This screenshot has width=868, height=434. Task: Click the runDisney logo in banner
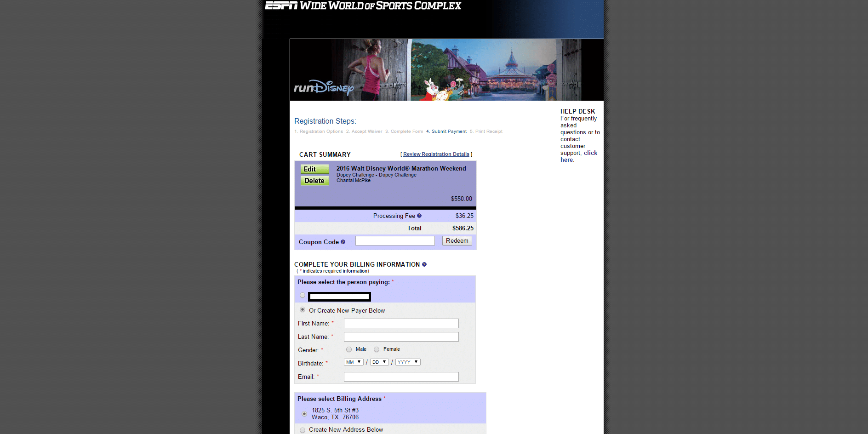[324, 87]
